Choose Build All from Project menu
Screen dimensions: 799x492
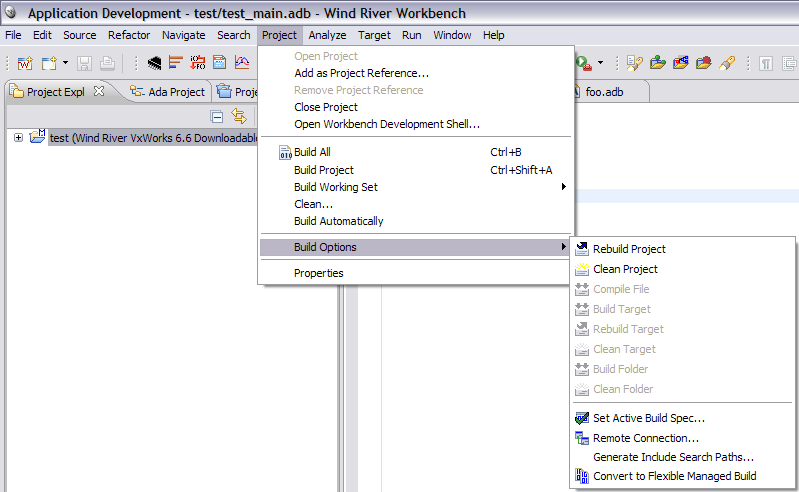416,152
